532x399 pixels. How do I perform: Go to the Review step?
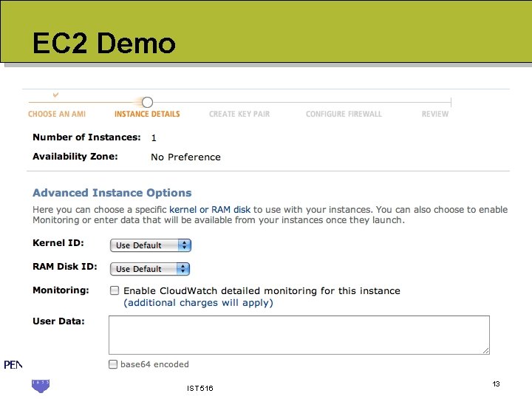(x=435, y=114)
